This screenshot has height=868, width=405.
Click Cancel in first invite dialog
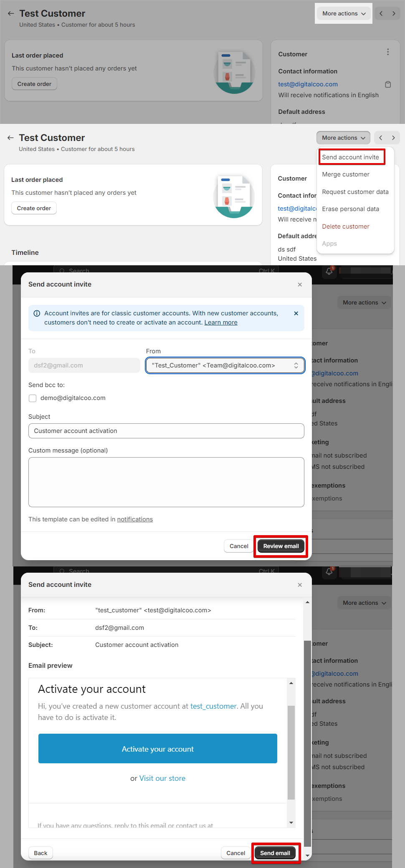(x=239, y=546)
